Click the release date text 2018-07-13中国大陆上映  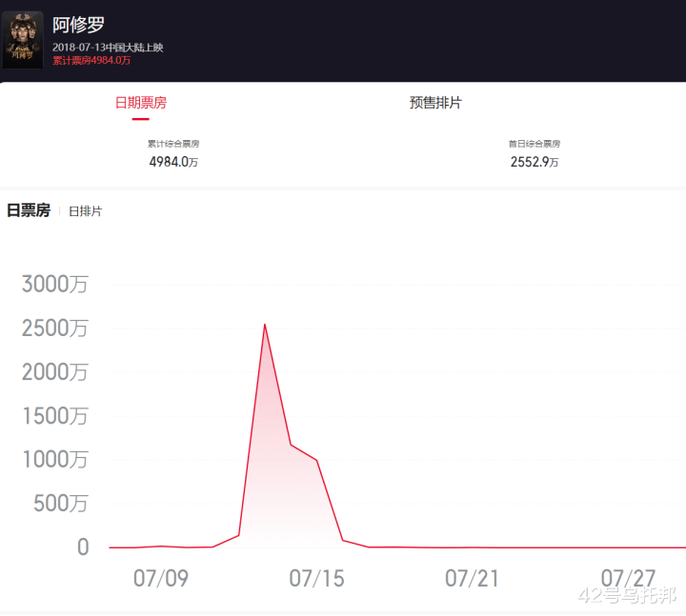point(108,48)
